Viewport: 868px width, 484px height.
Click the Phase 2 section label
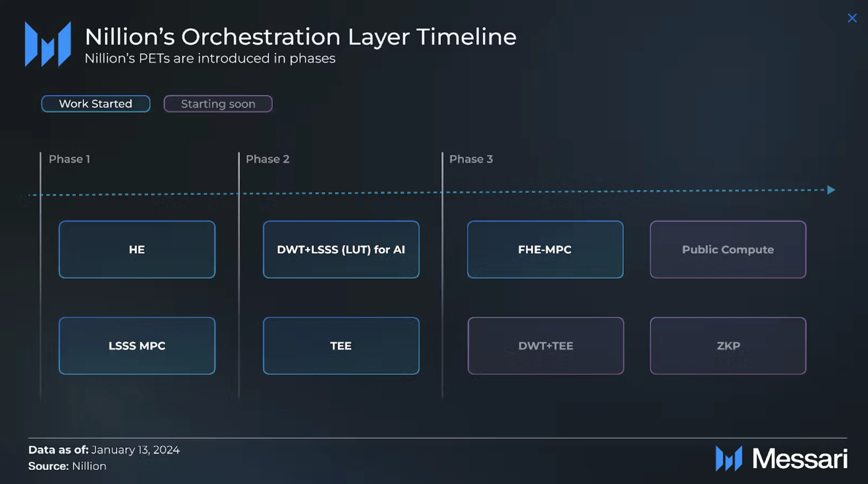coord(267,158)
